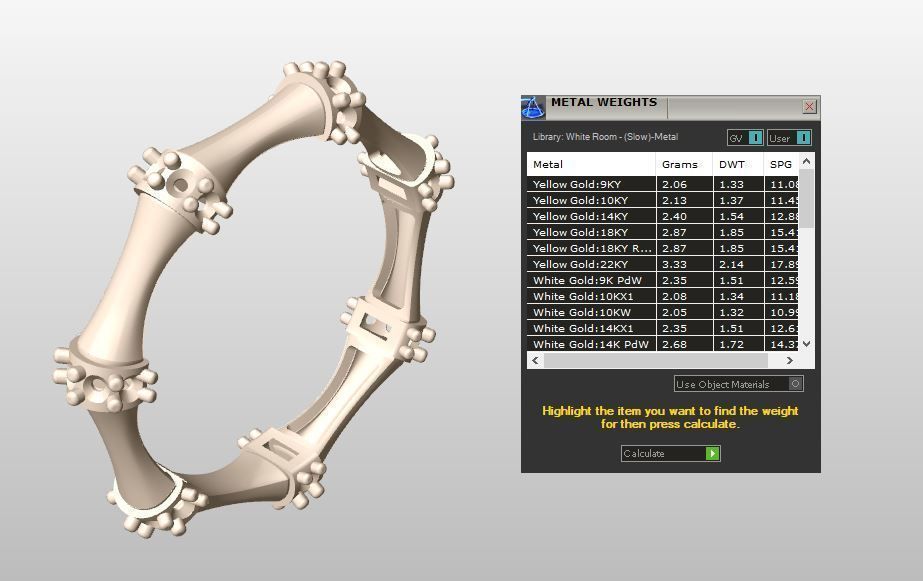The height and width of the screenshot is (581, 923).
Task: Click the Metal Weights cone icon
Action: pos(533,108)
